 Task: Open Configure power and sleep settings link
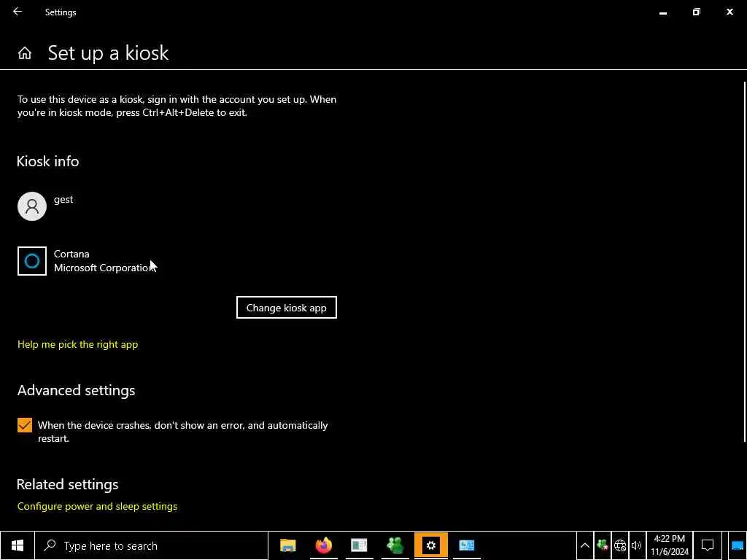point(97,506)
